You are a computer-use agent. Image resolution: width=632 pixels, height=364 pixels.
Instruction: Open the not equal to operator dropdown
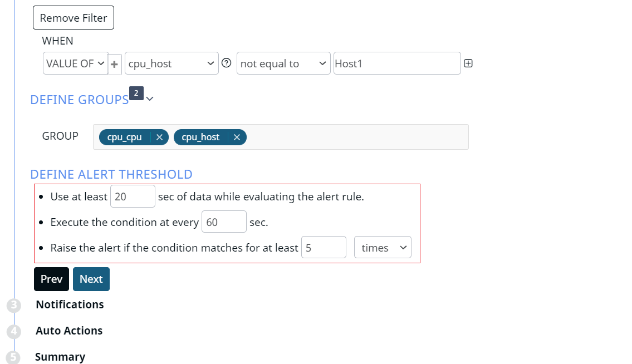point(283,63)
